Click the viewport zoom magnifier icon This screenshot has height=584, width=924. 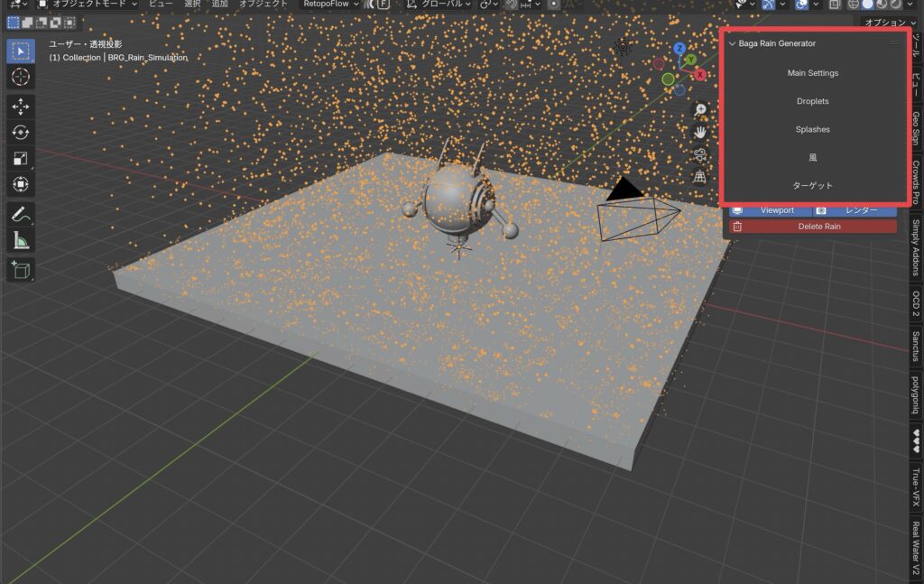click(x=700, y=109)
